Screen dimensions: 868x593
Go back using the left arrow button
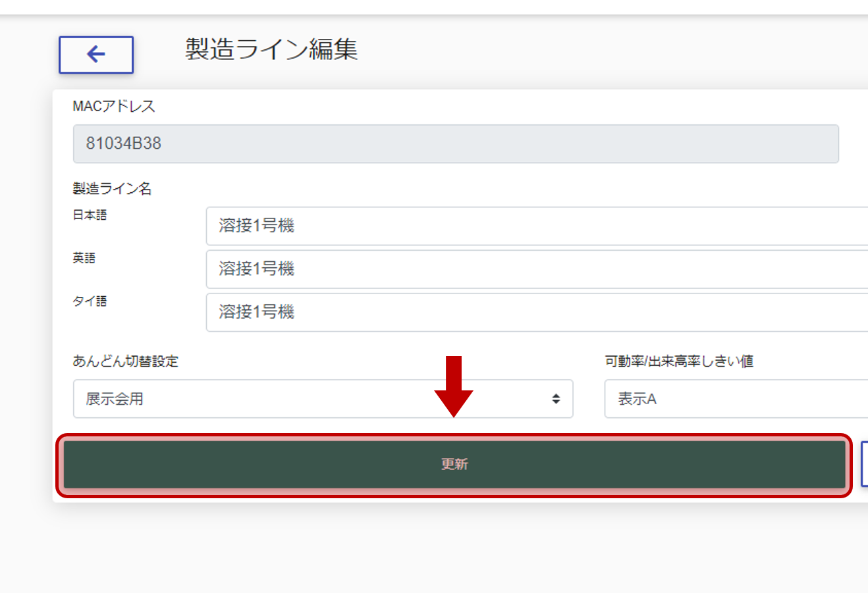[x=96, y=55]
